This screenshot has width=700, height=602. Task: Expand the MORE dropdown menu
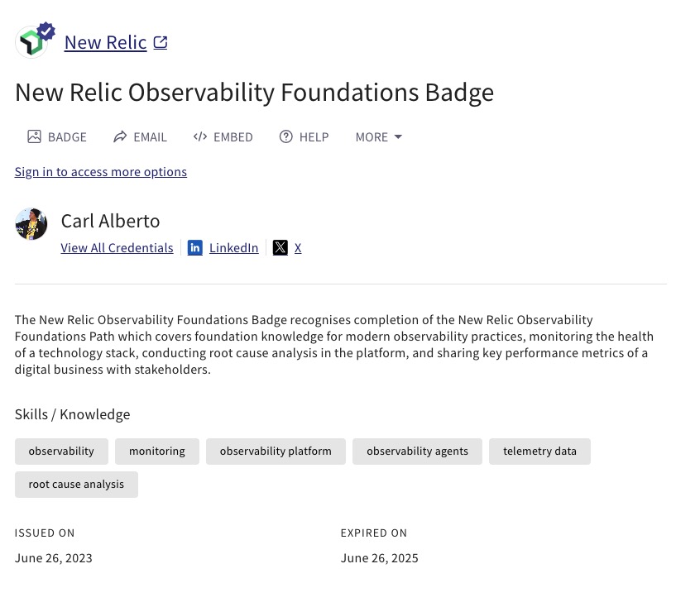[378, 136]
